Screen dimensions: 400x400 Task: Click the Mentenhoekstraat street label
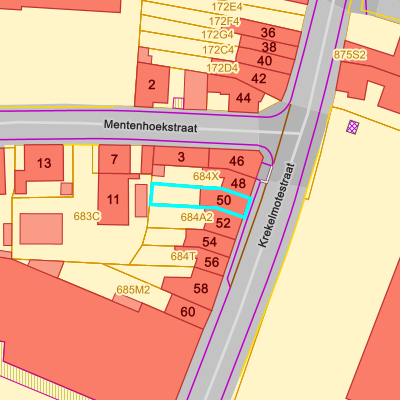pyautogui.click(x=151, y=126)
